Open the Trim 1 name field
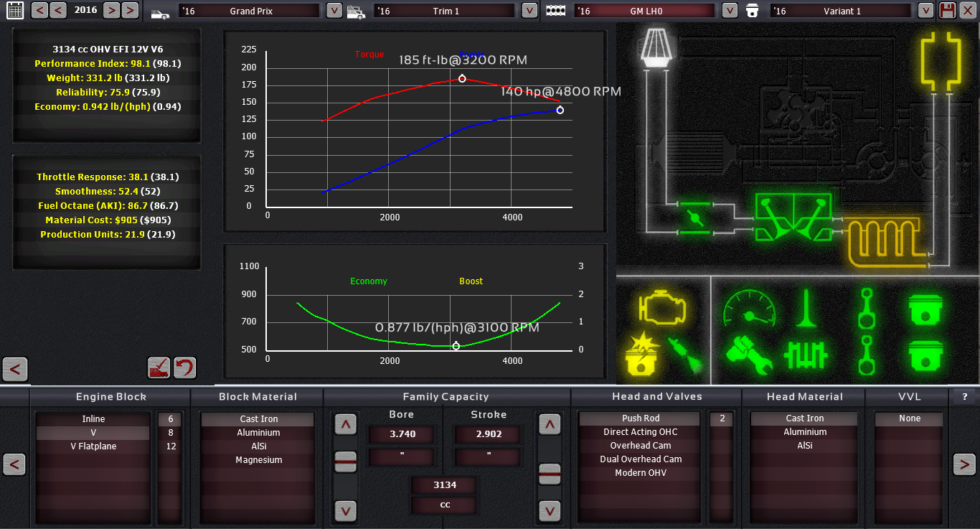 [x=445, y=11]
